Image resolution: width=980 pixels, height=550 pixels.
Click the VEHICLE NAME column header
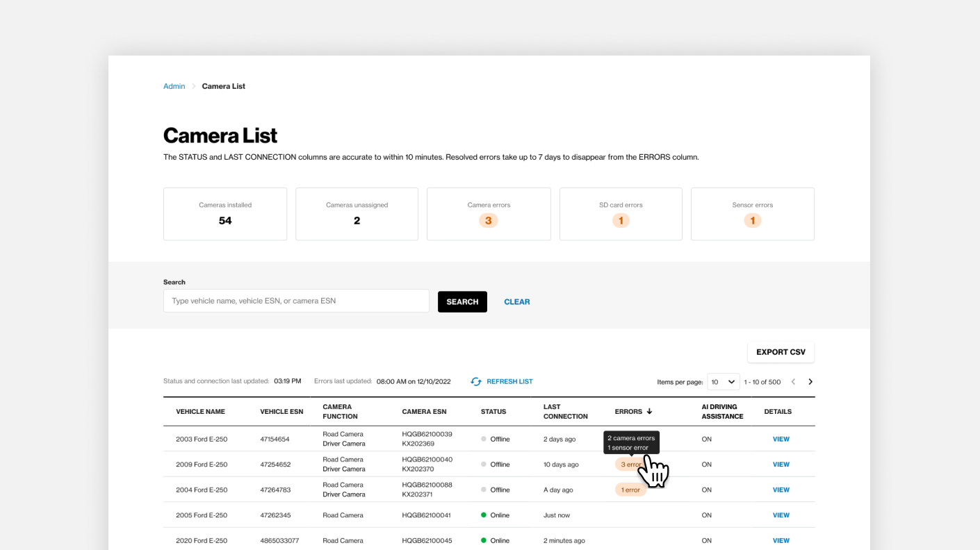[x=200, y=412]
